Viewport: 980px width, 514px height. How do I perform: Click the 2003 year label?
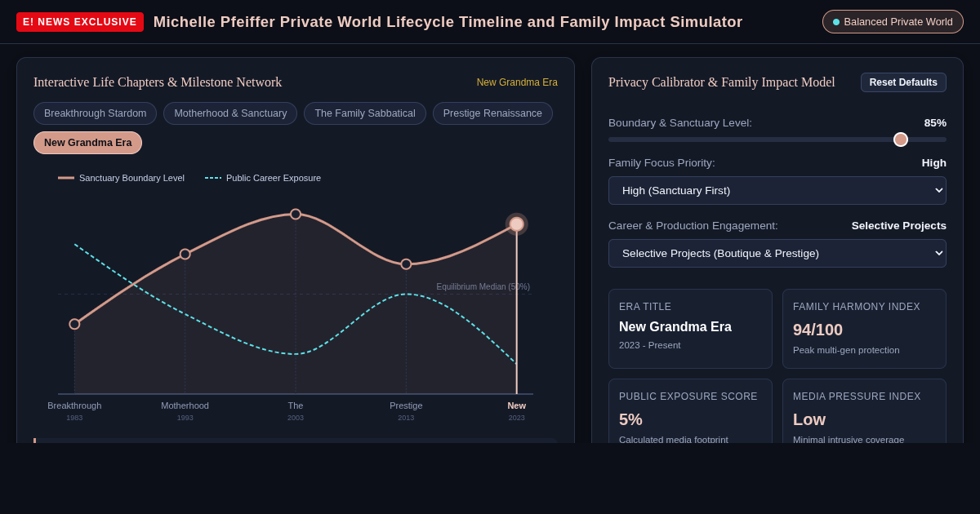[296, 418]
